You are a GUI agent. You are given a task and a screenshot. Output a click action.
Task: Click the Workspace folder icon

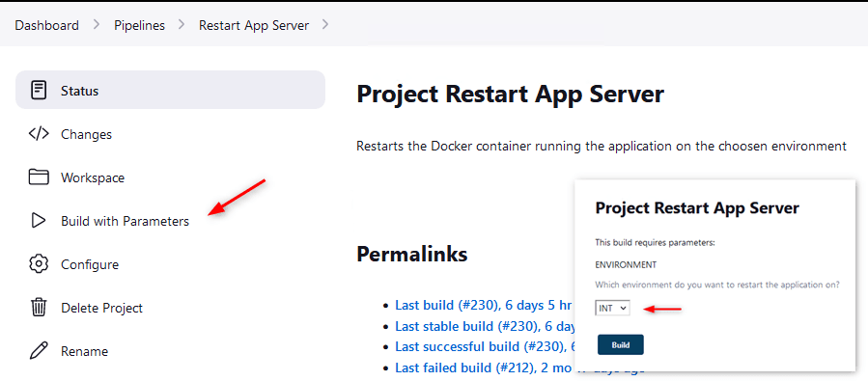click(39, 177)
